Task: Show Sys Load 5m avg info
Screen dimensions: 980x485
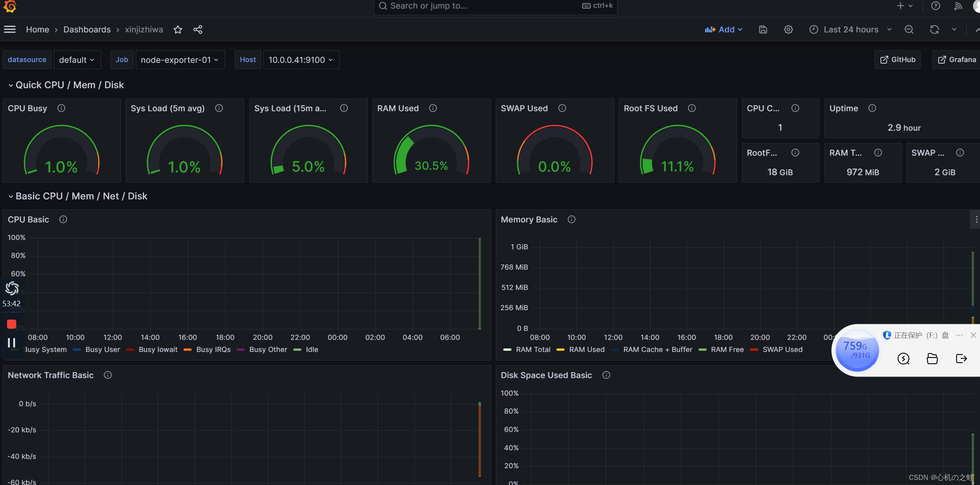Action: coord(219,108)
